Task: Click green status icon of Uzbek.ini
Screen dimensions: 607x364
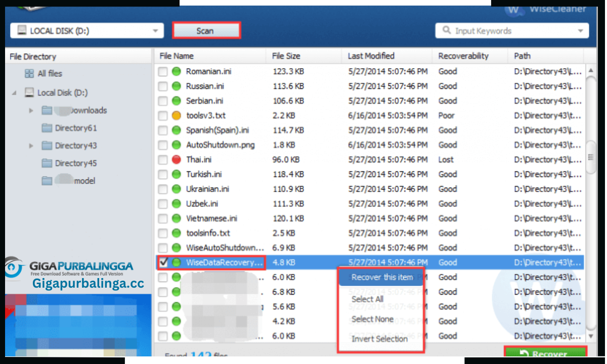Action: (x=176, y=204)
